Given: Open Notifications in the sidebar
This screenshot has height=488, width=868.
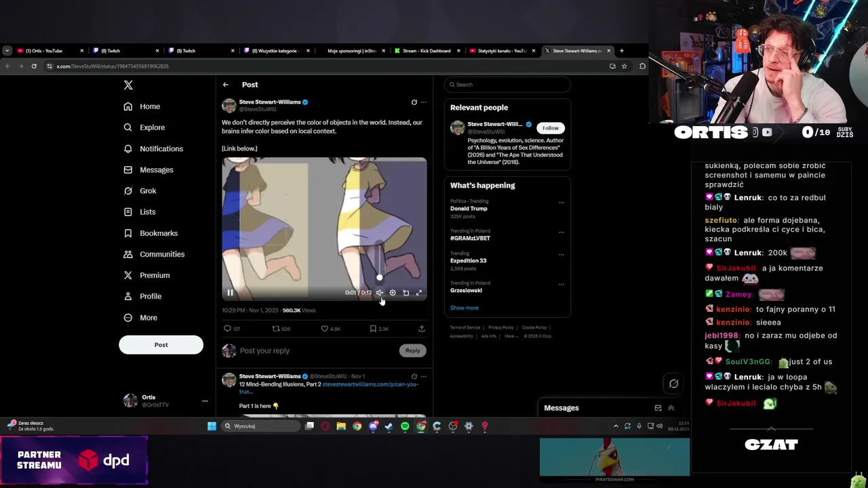Looking at the screenshot, I should [x=153, y=148].
